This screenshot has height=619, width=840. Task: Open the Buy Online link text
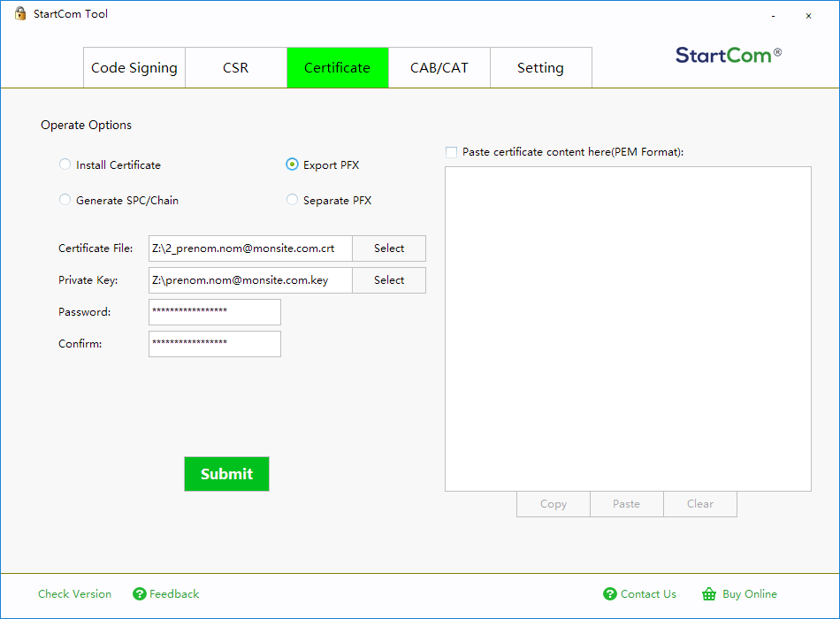pyautogui.click(x=750, y=594)
